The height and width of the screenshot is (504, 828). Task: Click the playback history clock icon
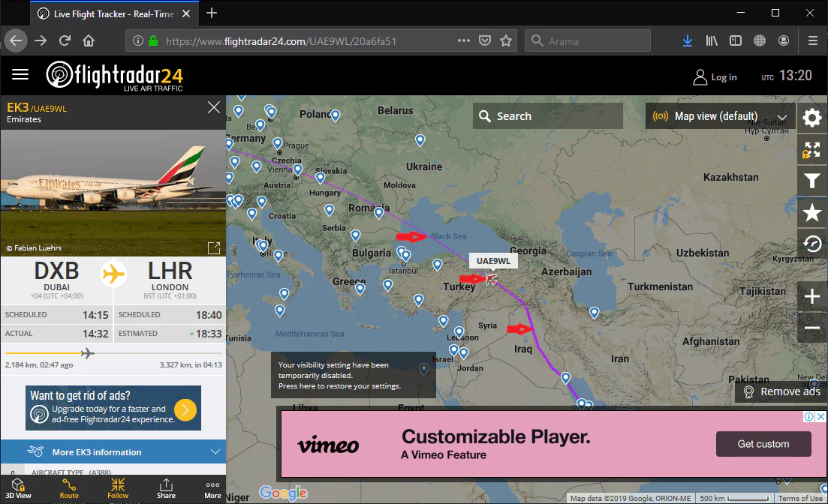coord(811,244)
